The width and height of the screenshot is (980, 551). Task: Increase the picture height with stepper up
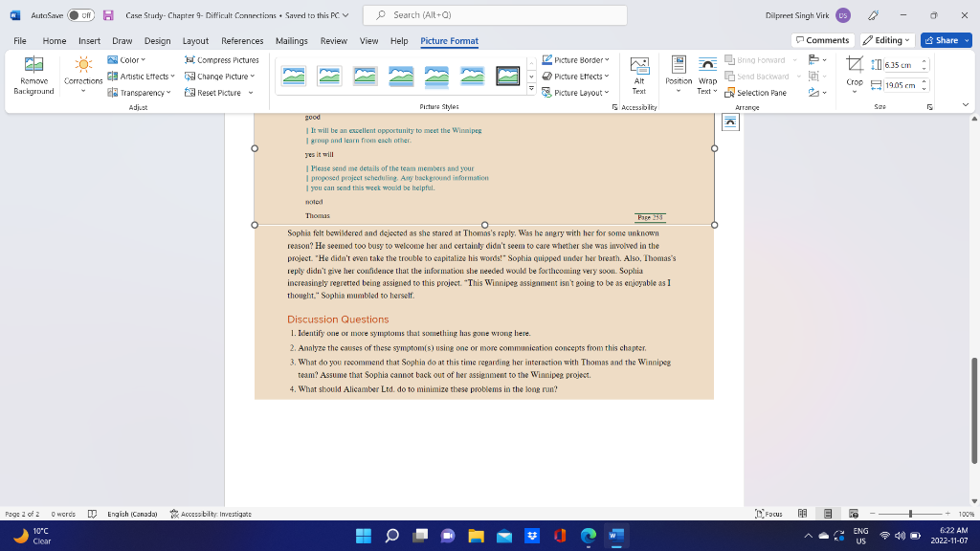coord(924,62)
